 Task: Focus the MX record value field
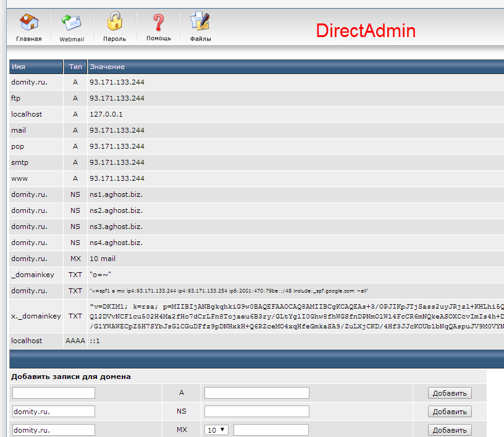[271, 430]
